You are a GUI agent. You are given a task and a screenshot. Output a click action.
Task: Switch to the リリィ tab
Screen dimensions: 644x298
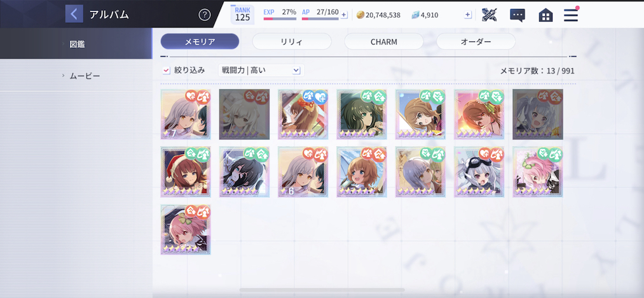tap(292, 41)
